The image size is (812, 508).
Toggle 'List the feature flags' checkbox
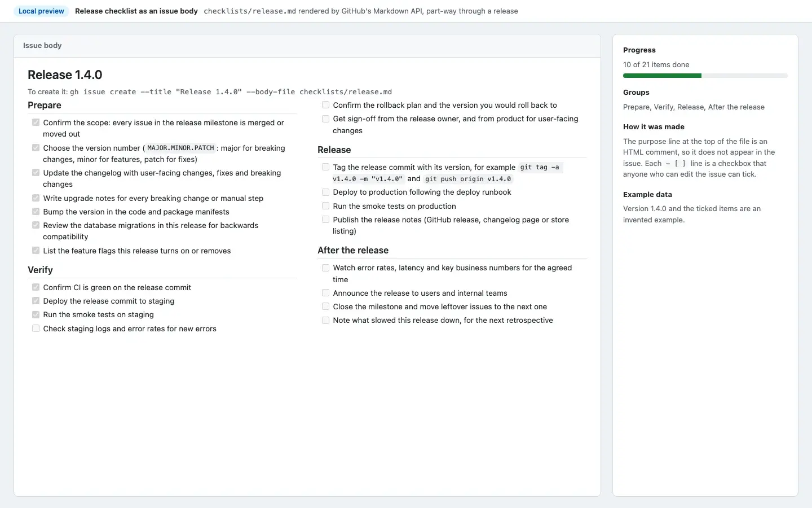[x=36, y=250]
